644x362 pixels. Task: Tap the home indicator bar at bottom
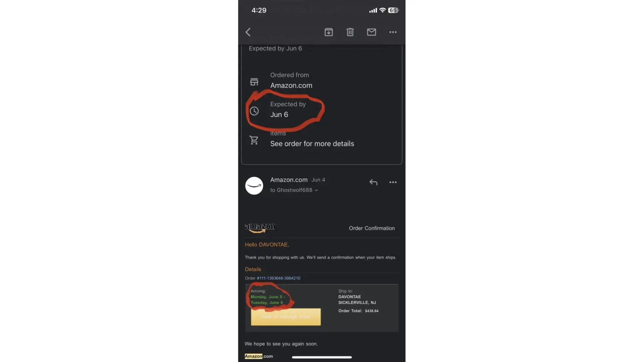(322, 357)
